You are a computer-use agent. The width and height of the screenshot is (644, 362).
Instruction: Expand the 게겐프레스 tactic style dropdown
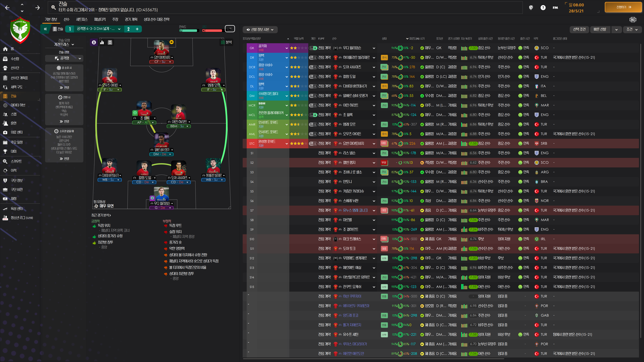pyautogui.click(x=64, y=44)
